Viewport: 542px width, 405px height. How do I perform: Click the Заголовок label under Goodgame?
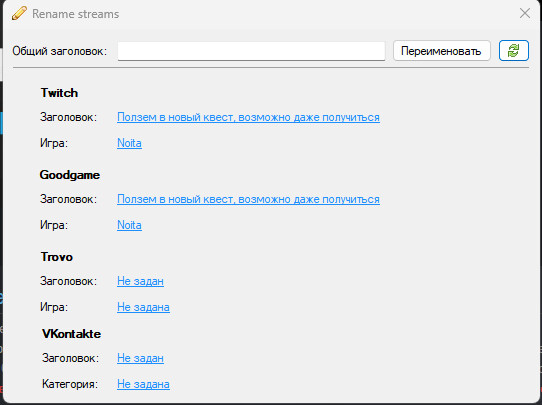[68, 199]
